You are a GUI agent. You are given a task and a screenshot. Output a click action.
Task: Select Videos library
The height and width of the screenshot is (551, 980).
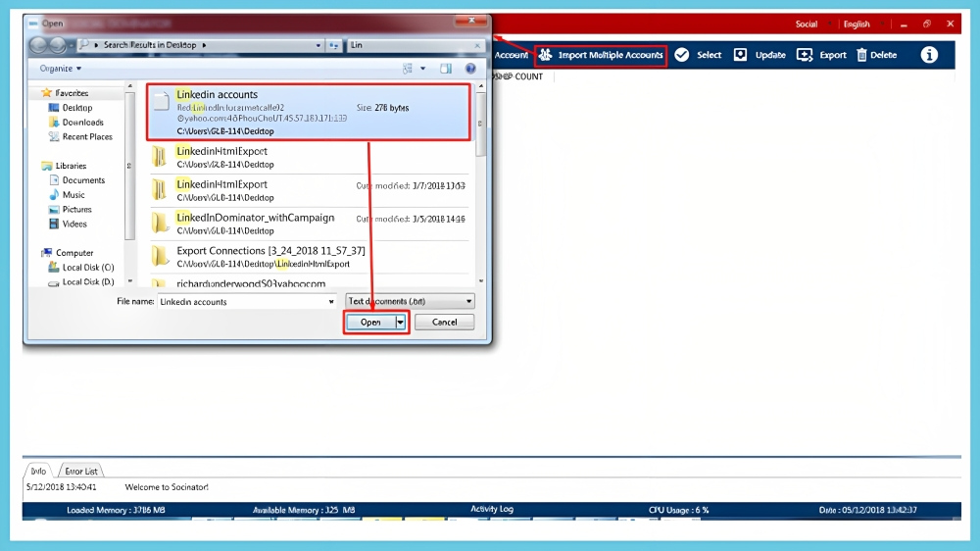[x=69, y=224]
